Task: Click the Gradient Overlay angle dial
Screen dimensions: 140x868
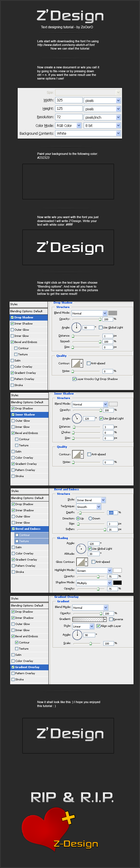Action: point(77,635)
